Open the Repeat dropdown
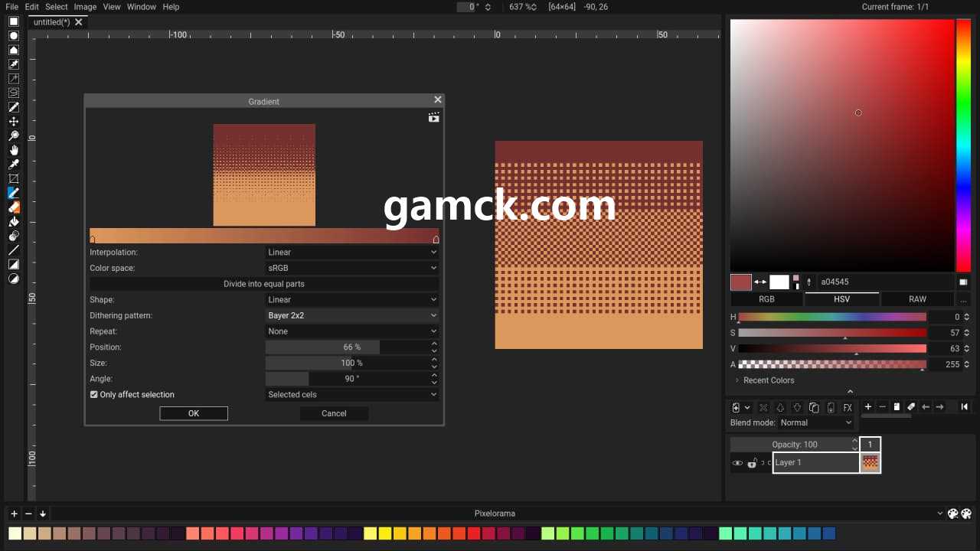 pos(352,331)
